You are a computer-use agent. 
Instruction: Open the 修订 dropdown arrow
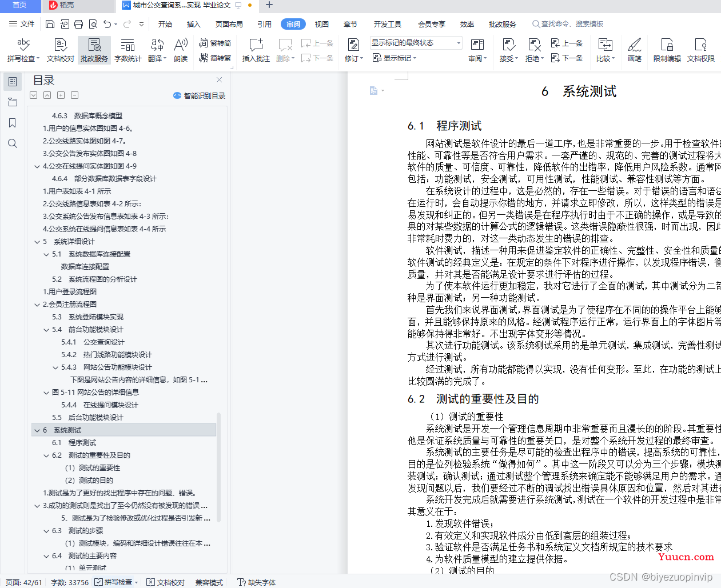click(x=361, y=58)
